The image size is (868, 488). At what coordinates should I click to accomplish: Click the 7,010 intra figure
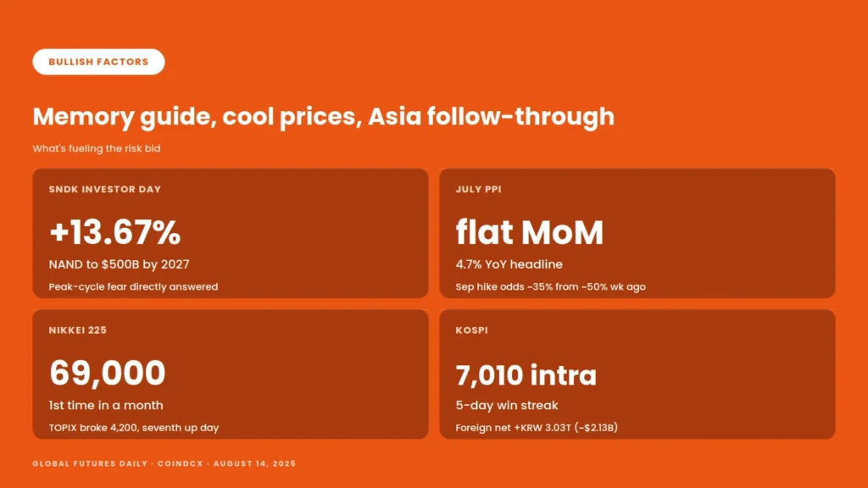point(526,375)
